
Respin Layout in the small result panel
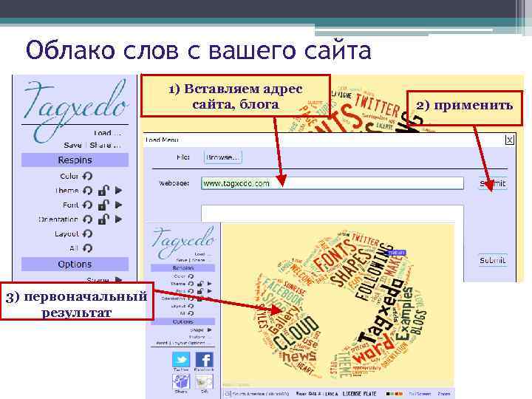click(191, 306)
